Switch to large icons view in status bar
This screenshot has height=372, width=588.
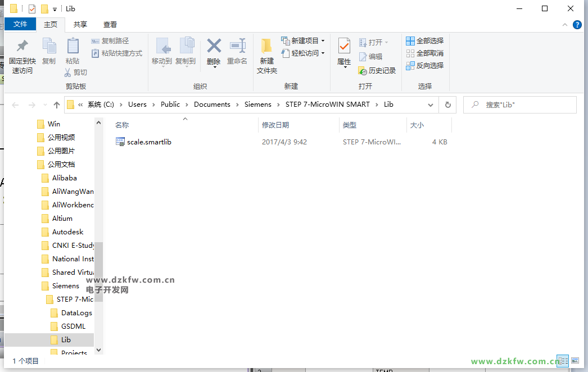click(x=575, y=361)
